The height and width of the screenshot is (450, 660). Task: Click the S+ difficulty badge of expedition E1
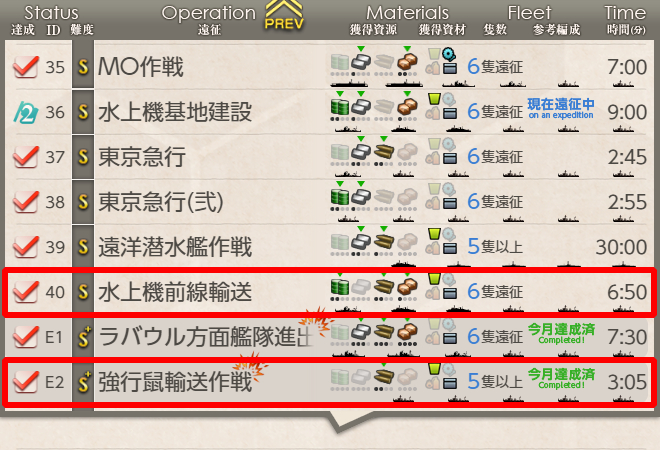(84, 337)
